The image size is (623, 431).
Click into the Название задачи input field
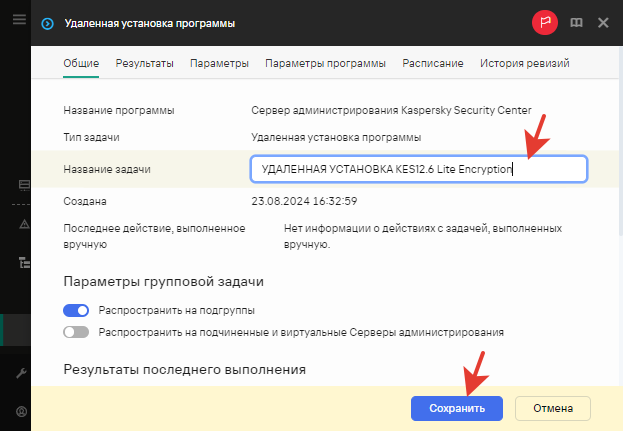pos(419,169)
